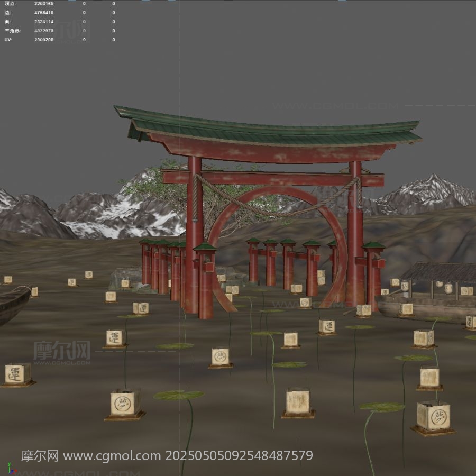Click the 边 label in the poly count HUD

7,13
